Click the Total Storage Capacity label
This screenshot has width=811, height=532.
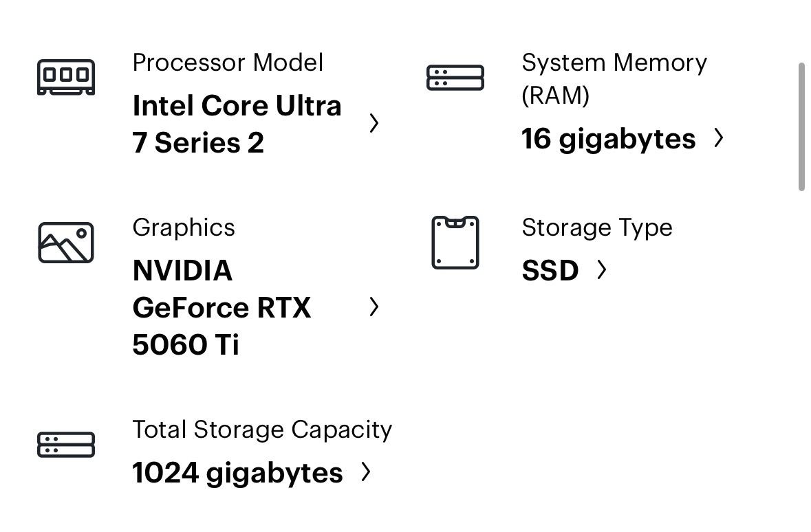point(262,430)
